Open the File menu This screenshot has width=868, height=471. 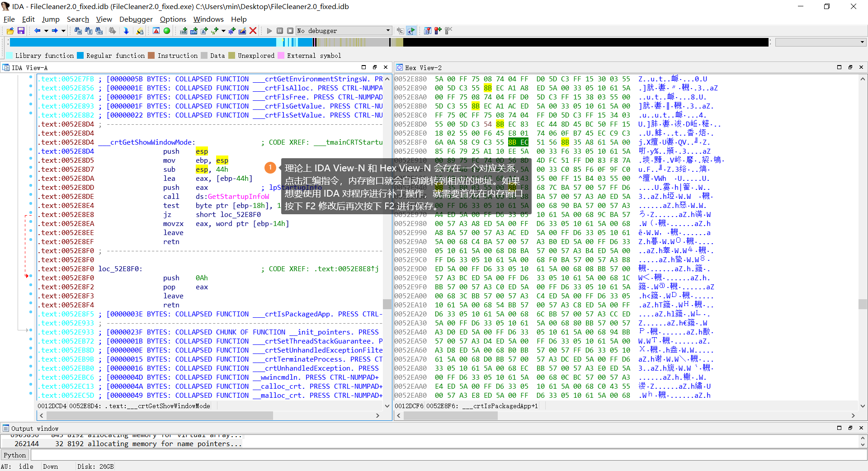pyautogui.click(x=9, y=19)
